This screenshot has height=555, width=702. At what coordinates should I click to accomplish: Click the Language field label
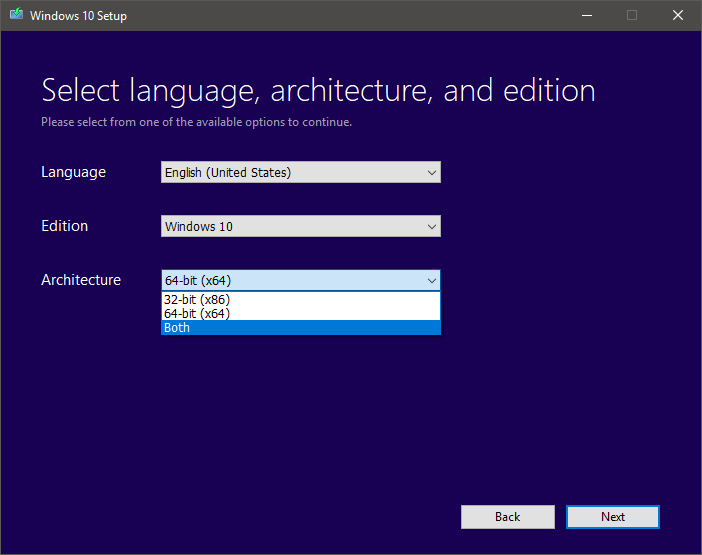73,172
